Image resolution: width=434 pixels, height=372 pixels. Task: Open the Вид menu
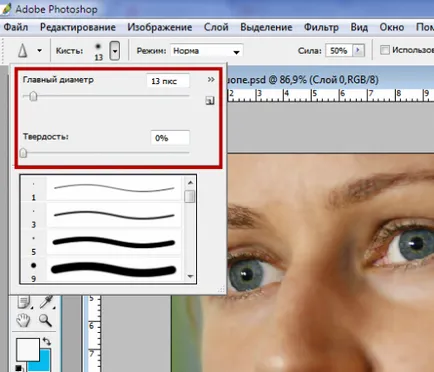359,27
